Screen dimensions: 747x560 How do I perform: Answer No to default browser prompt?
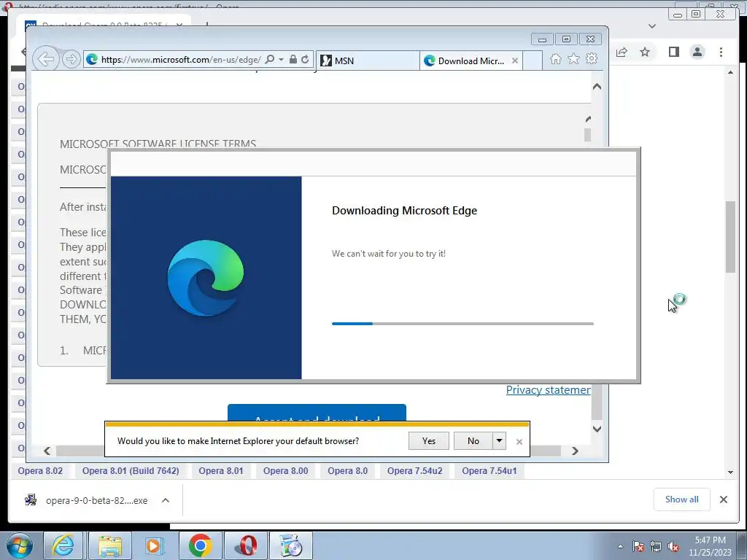point(473,441)
